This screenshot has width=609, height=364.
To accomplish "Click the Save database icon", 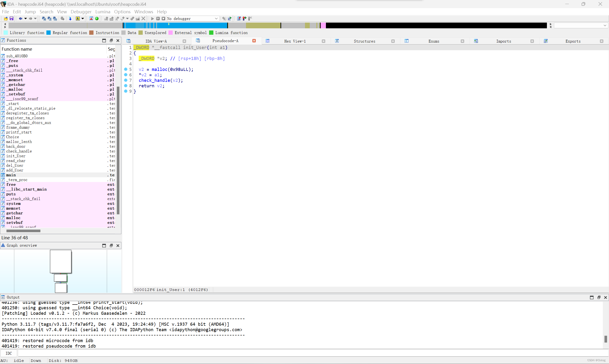I will 11,19.
